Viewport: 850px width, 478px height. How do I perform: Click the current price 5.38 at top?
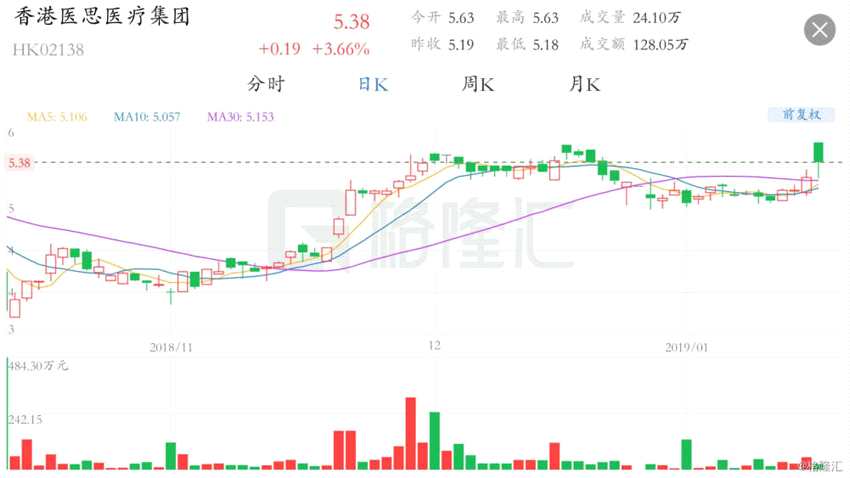[x=351, y=22]
